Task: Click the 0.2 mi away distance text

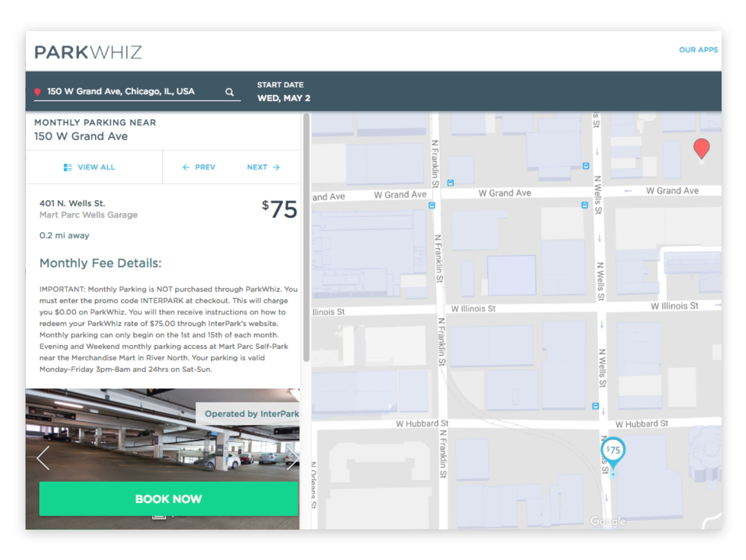Action: click(x=64, y=236)
